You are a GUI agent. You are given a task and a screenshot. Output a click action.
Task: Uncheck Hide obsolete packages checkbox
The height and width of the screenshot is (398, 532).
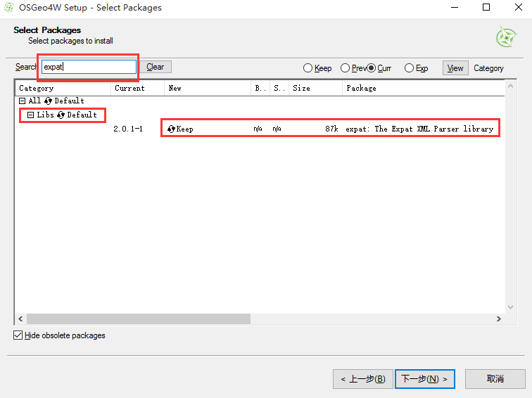(18, 335)
